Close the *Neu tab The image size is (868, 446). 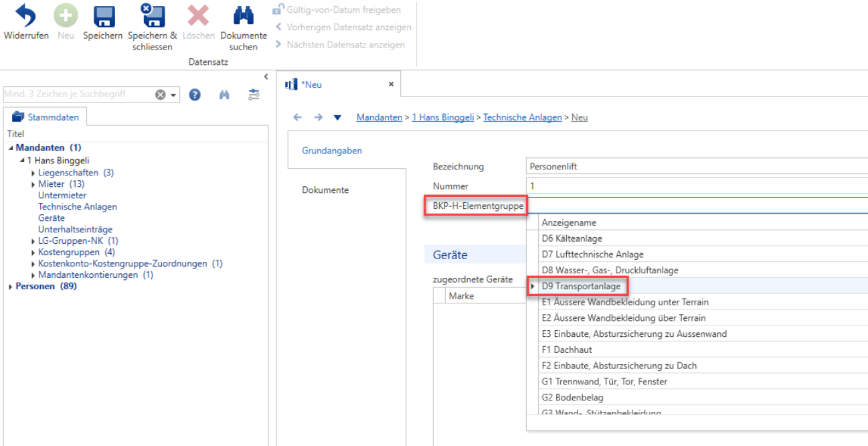[x=392, y=84]
